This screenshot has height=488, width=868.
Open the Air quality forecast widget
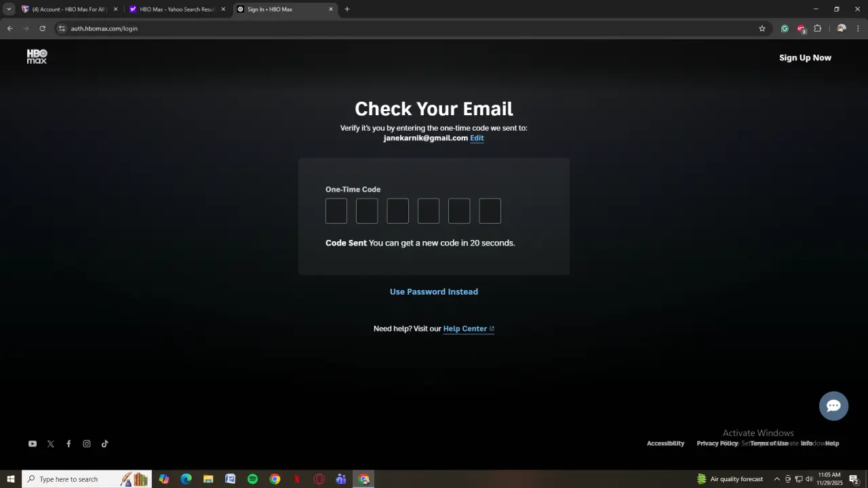point(730,479)
